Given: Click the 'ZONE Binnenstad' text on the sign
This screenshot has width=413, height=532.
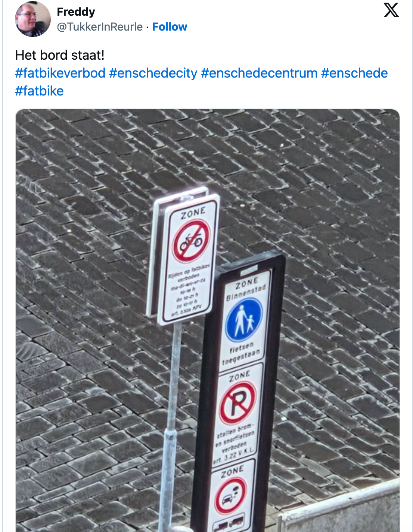Looking at the screenshot, I should (246, 289).
